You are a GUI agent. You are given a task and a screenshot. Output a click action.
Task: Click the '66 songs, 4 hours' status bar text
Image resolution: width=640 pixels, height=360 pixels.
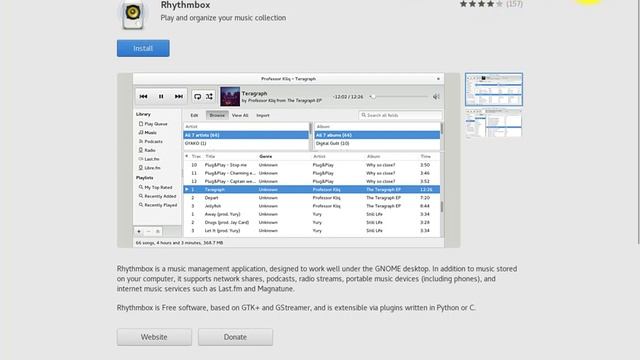coord(179,243)
